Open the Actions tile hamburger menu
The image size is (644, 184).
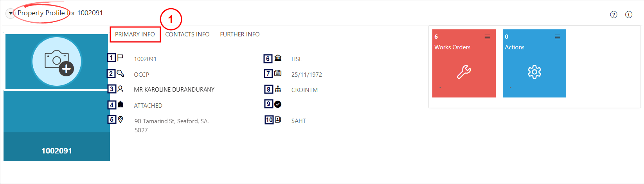click(558, 37)
